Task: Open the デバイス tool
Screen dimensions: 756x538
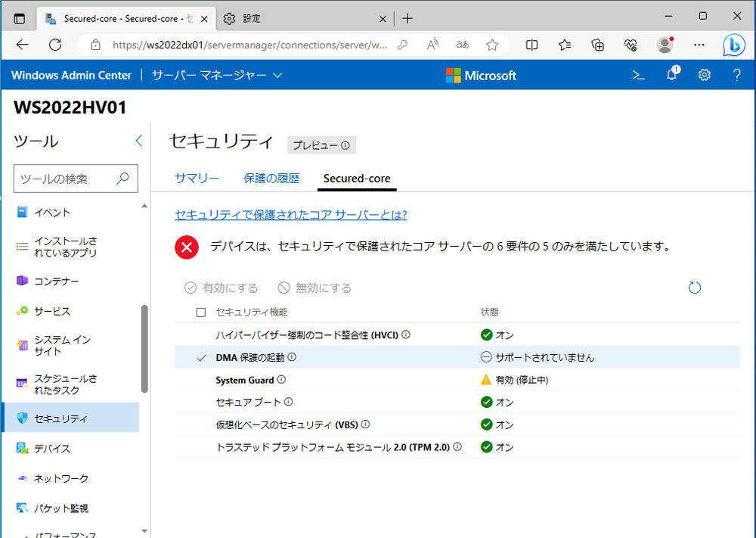Action: 71,448
